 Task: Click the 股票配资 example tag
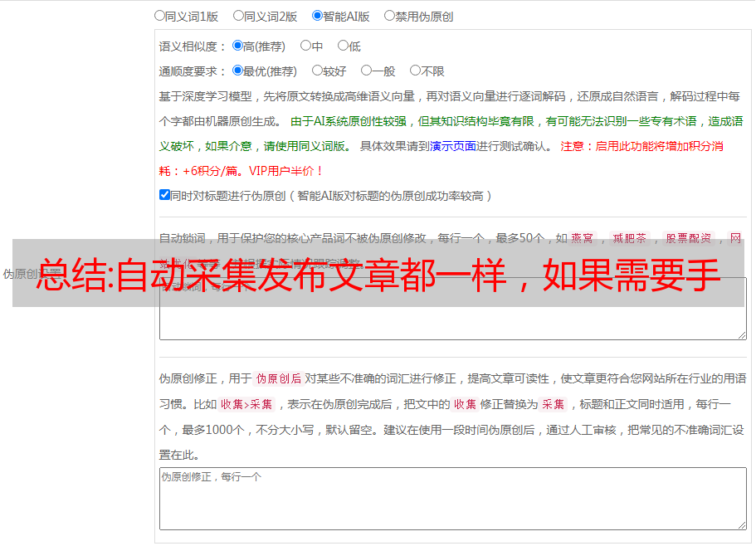pos(689,238)
